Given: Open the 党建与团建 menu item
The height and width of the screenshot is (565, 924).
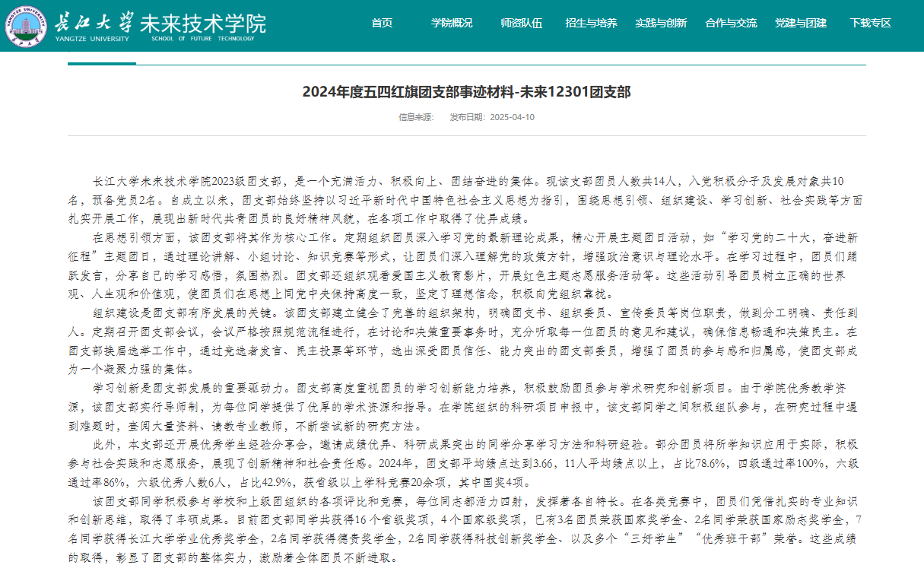Looking at the screenshot, I should pos(801,23).
